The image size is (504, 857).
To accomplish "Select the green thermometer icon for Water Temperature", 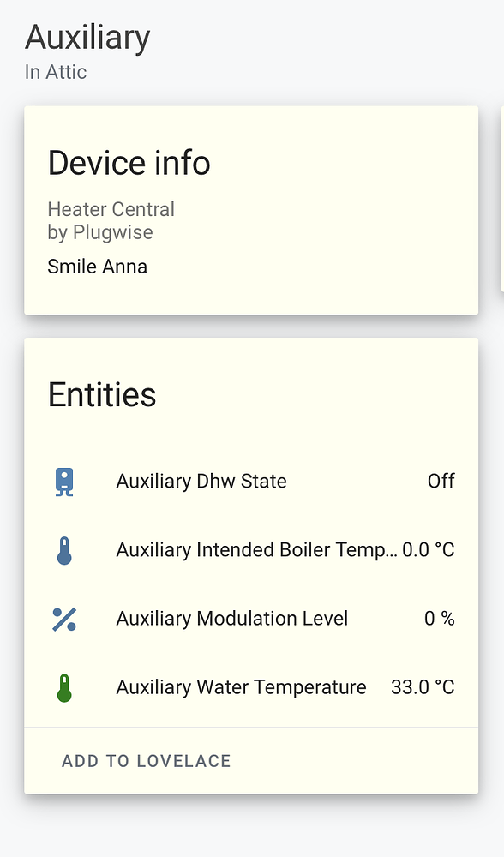I will click(x=65, y=686).
